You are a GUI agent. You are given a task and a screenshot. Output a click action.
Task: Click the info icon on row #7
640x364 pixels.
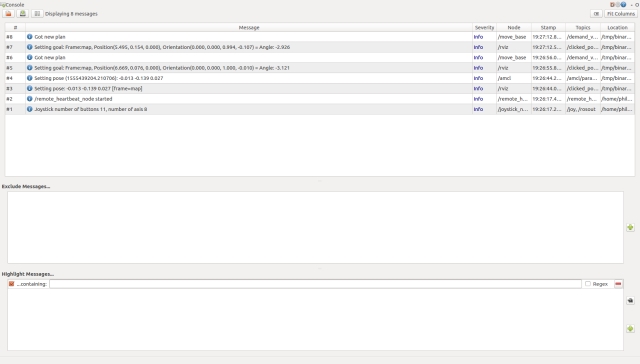pyautogui.click(x=29, y=47)
